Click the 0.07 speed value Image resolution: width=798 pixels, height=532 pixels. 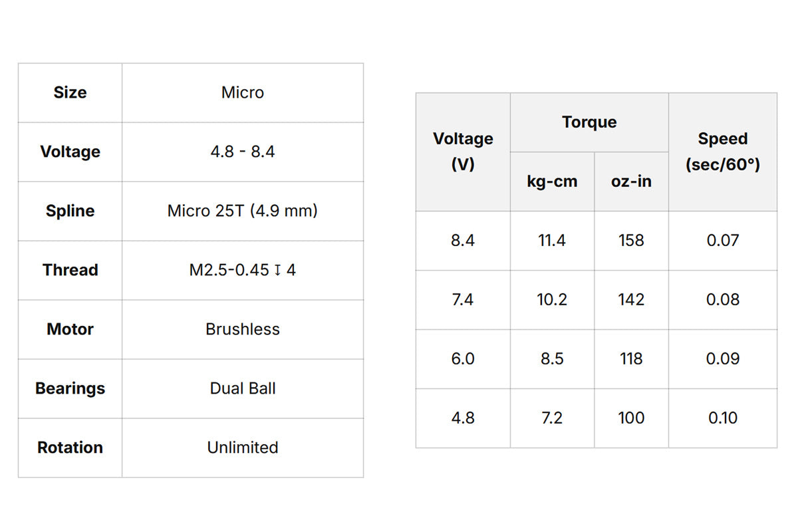[722, 241]
